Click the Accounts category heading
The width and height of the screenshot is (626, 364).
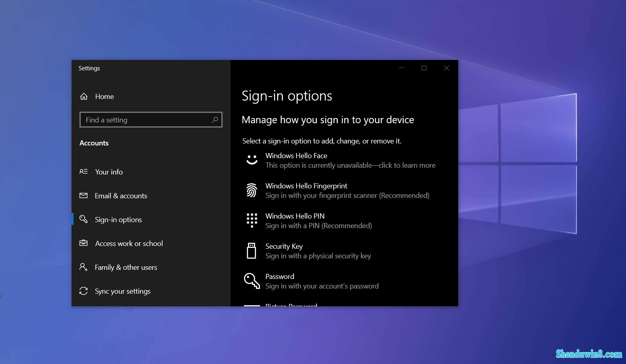(x=94, y=143)
